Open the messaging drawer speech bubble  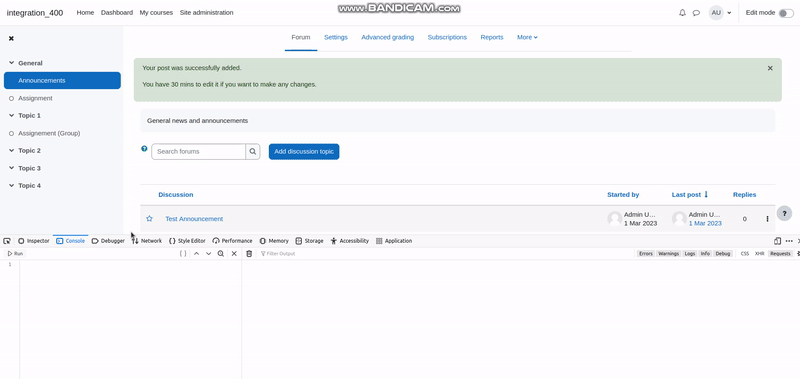coord(696,13)
